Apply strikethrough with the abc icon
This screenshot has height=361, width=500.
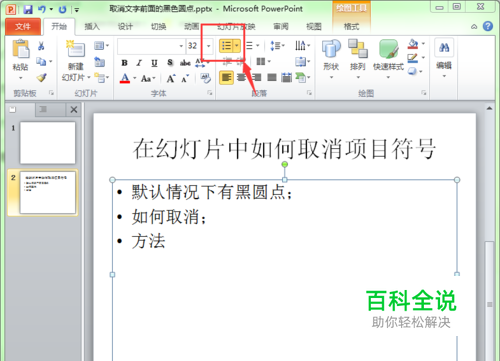point(185,62)
